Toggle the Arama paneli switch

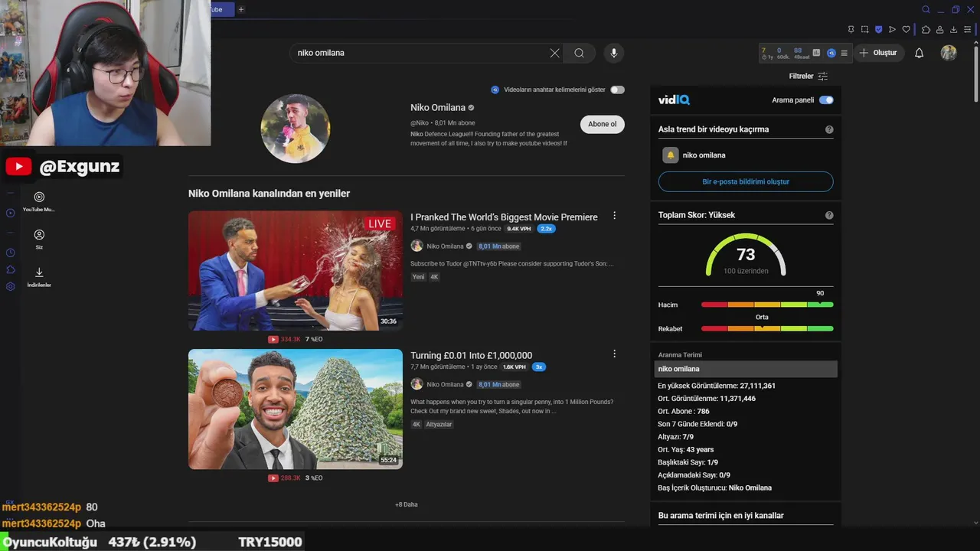click(x=826, y=100)
